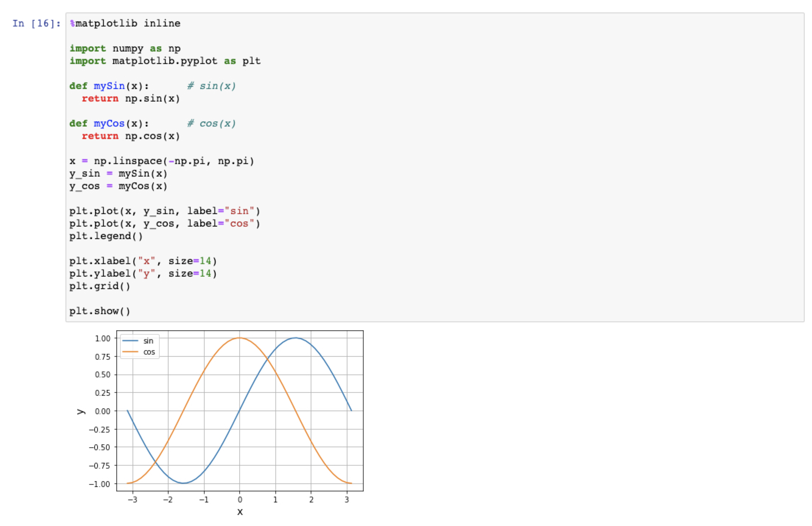
Task: Click the blue sin legend line swatch
Action: (x=130, y=341)
